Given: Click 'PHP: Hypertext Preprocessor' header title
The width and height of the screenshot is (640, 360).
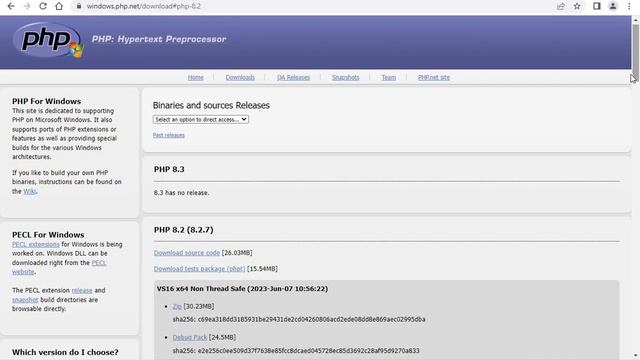Looking at the screenshot, I should 159,39.
